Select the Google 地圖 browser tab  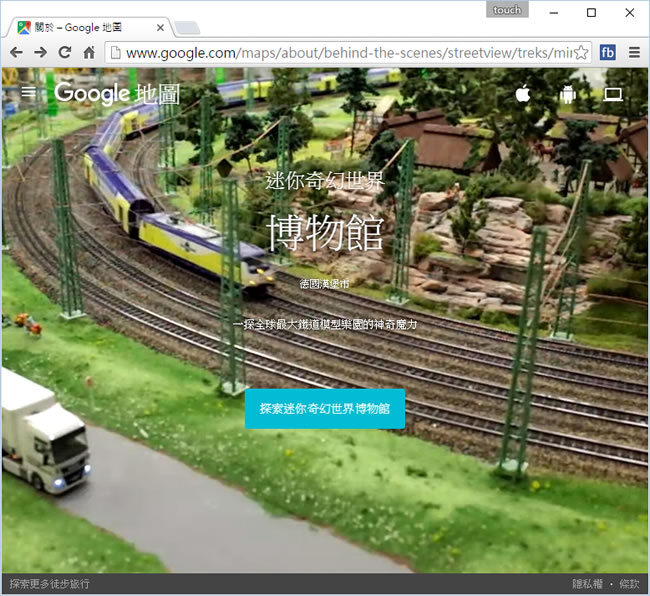(80, 27)
